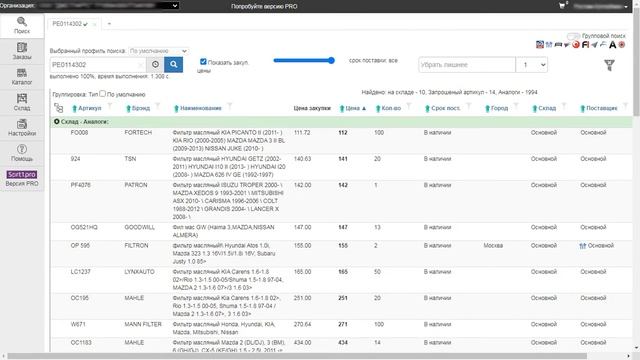The height and width of the screenshot is (360, 640).
Task: Open Настройки in the sidebar
Action: pos(22,128)
